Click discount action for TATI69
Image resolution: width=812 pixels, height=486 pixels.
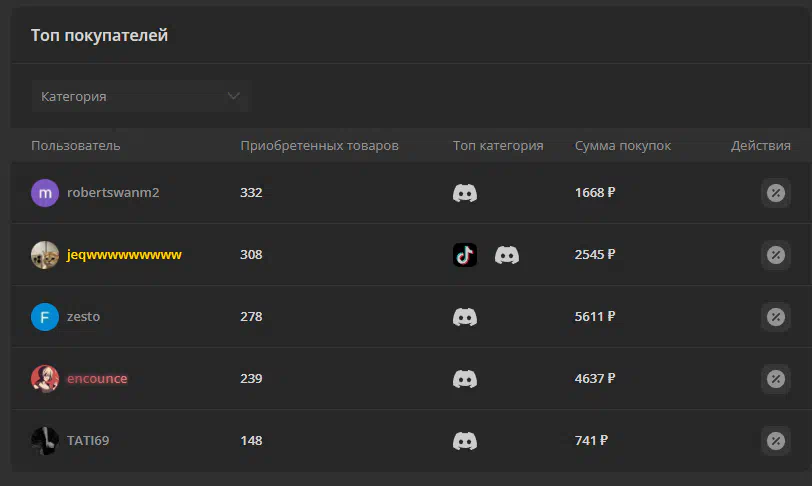[x=775, y=441]
